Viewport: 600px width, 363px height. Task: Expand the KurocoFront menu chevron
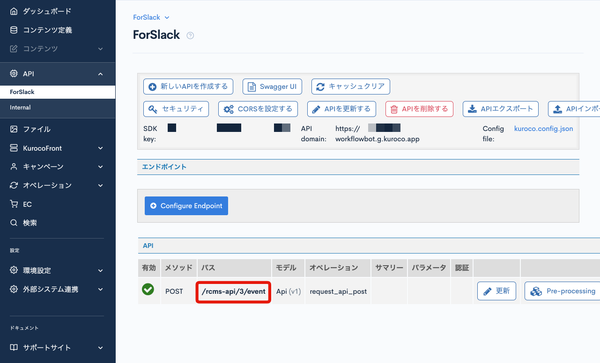100,148
